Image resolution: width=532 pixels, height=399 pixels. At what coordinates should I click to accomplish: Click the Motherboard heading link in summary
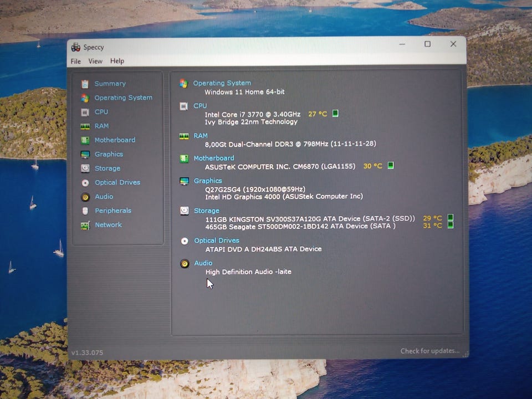[x=214, y=158]
